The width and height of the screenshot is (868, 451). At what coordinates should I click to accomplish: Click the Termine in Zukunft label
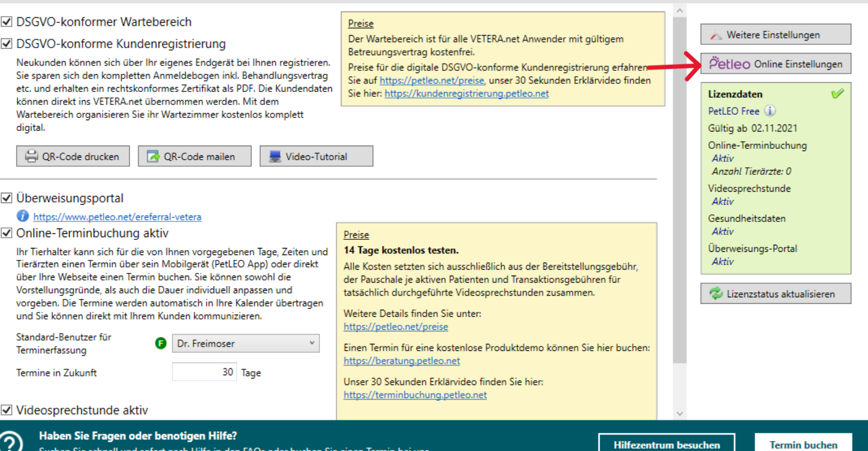(x=56, y=372)
